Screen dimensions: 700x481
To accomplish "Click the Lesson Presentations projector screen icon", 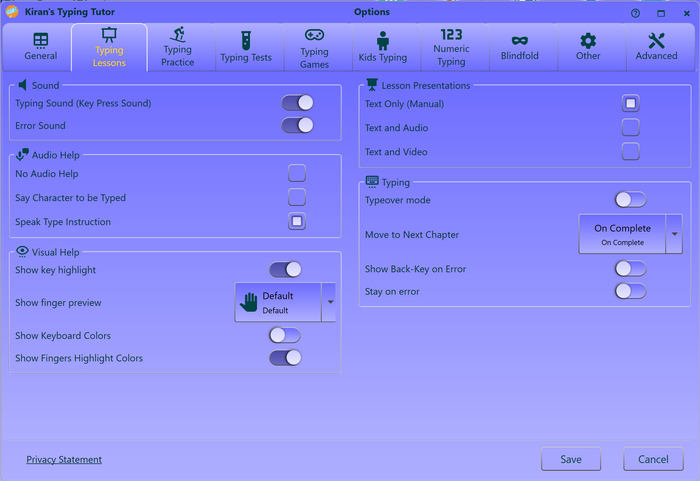I will (x=372, y=84).
